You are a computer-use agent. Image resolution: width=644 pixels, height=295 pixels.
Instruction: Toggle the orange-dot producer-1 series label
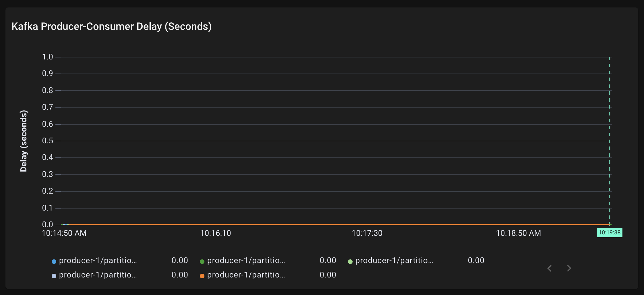(246, 275)
